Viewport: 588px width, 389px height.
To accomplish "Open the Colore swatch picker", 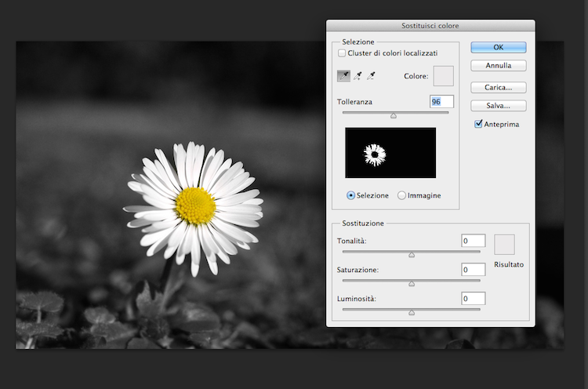I will click(443, 76).
